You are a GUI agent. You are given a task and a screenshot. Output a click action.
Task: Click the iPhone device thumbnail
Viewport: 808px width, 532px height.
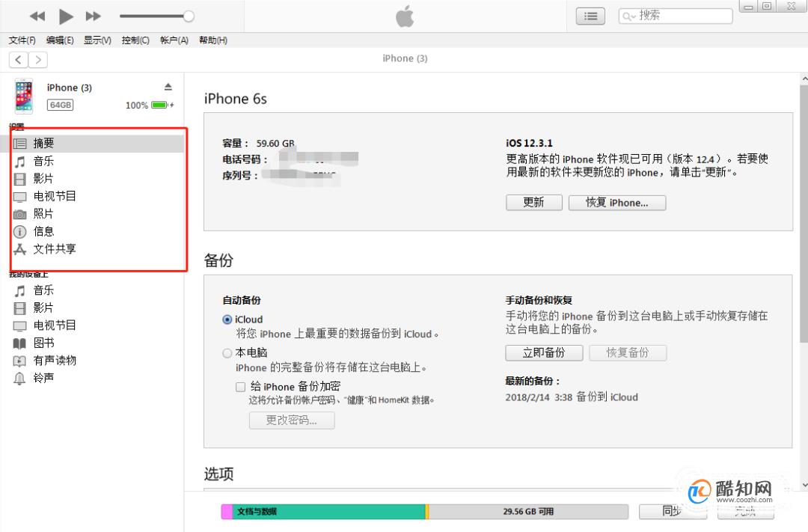(x=24, y=96)
